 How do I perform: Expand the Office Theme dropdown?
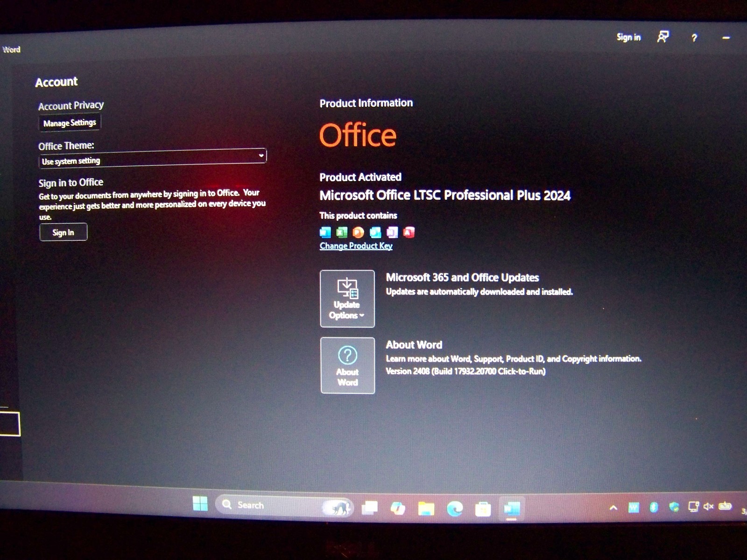(x=152, y=157)
